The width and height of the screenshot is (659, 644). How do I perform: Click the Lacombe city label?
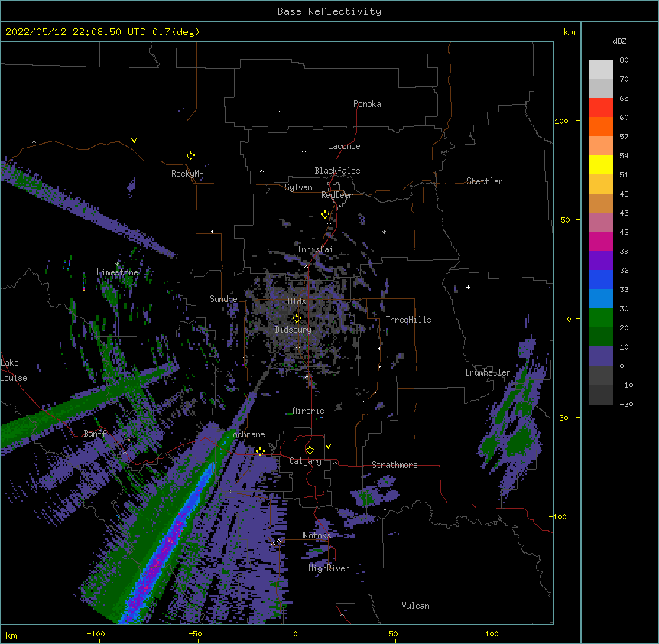click(344, 146)
